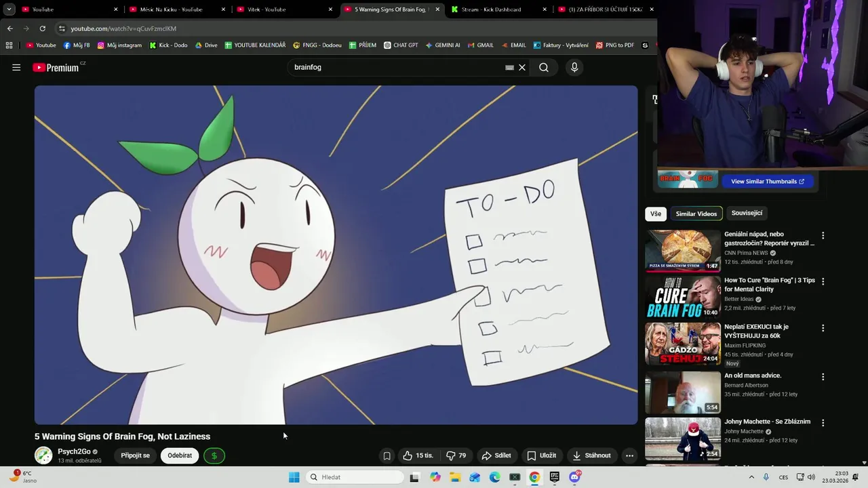Click the search magnifier button

544,67
